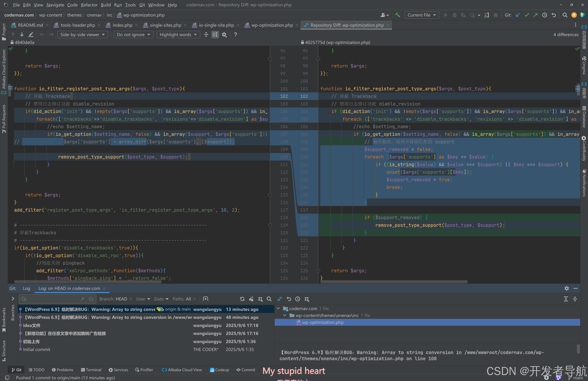The width and height of the screenshot is (588, 381).
Task: Switch to the Log tab in Git panel
Action: 26,288
